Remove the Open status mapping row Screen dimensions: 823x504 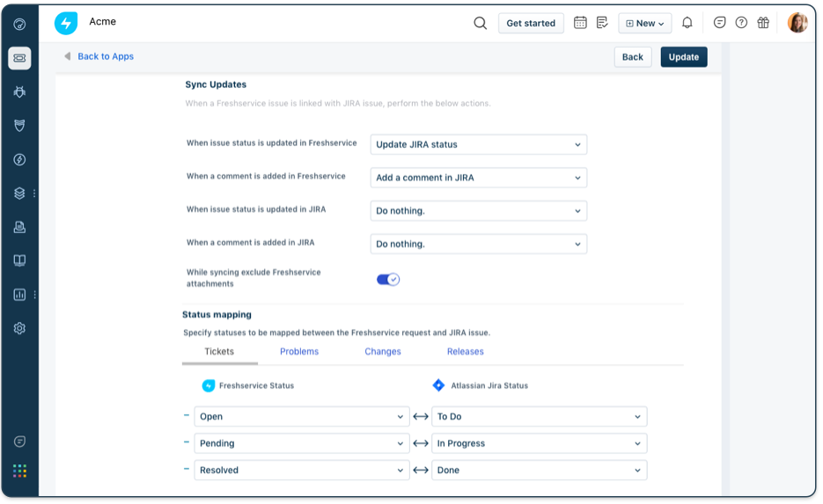tap(187, 416)
